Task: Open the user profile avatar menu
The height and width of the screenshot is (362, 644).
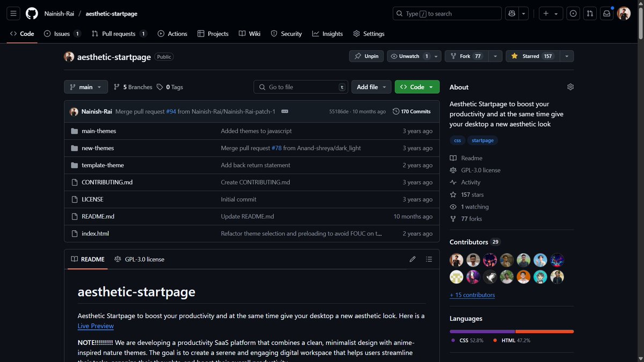Action: [x=624, y=13]
